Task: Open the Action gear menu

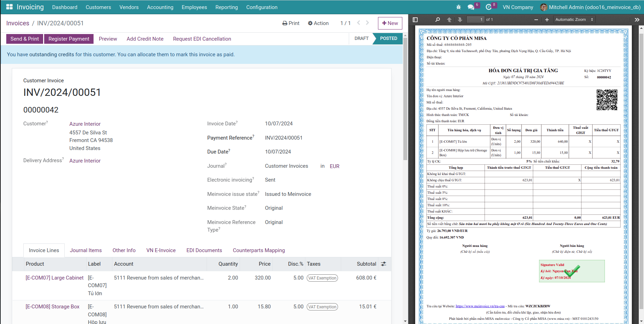Action: point(318,23)
